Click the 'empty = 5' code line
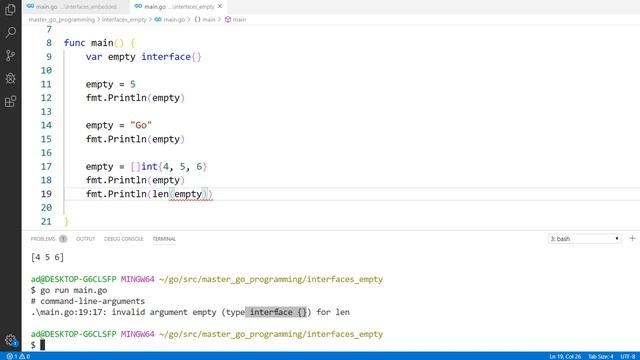The image size is (640, 360). click(x=111, y=84)
